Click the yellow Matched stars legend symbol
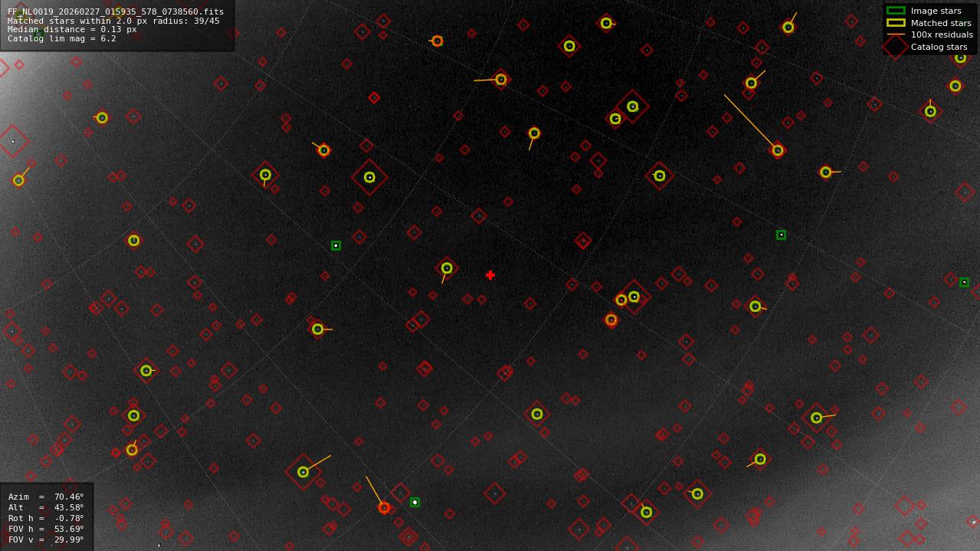Image resolution: width=980 pixels, height=551 pixels. tap(896, 23)
